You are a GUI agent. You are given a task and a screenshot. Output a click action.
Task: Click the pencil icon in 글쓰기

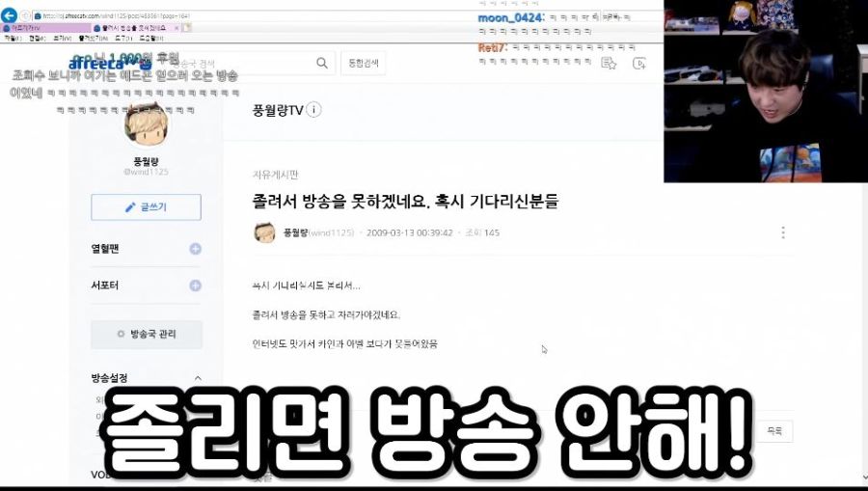click(x=130, y=207)
